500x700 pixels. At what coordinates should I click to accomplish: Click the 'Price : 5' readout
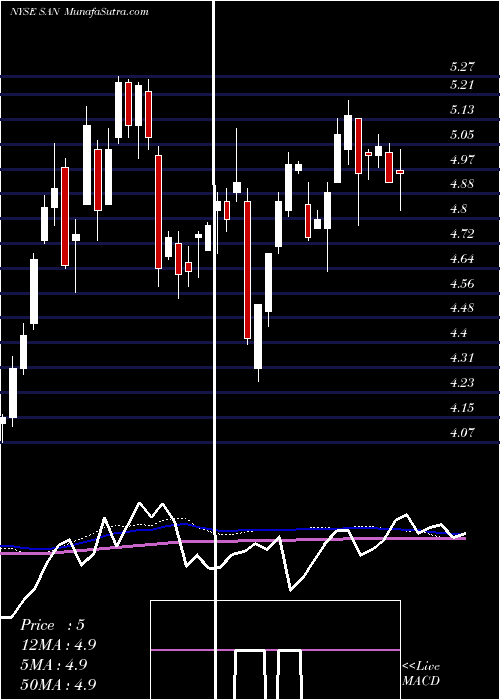[52, 625]
